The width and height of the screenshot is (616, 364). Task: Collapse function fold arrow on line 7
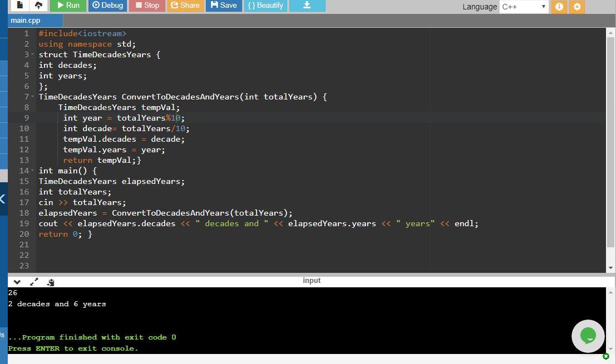(x=33, y=96)
